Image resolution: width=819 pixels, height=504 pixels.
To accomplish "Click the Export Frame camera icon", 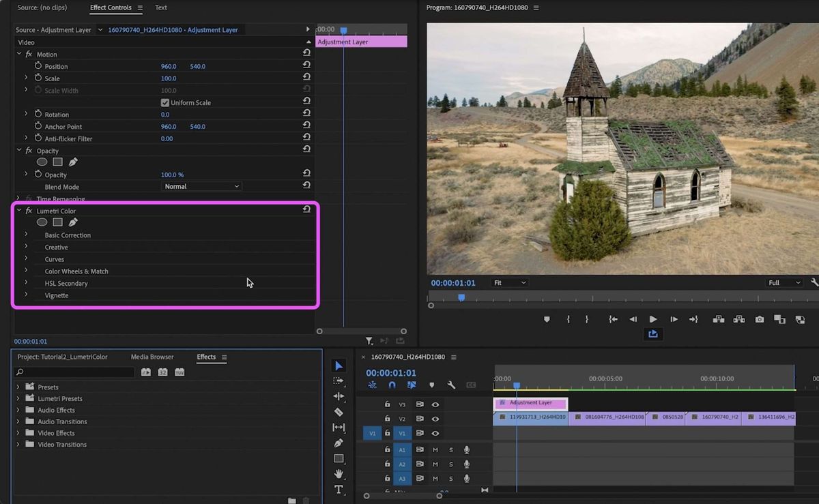I will tap(760, 319).
